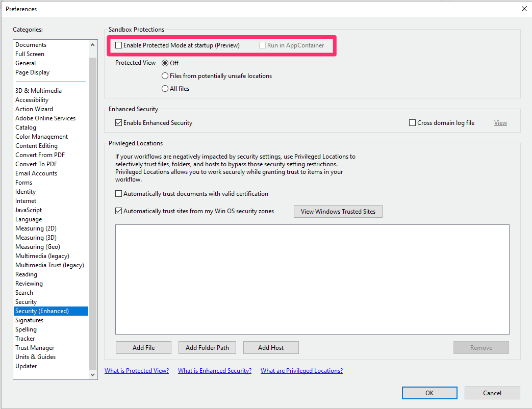
Task: Select Units & Guides category
Action: pos(51,357)
